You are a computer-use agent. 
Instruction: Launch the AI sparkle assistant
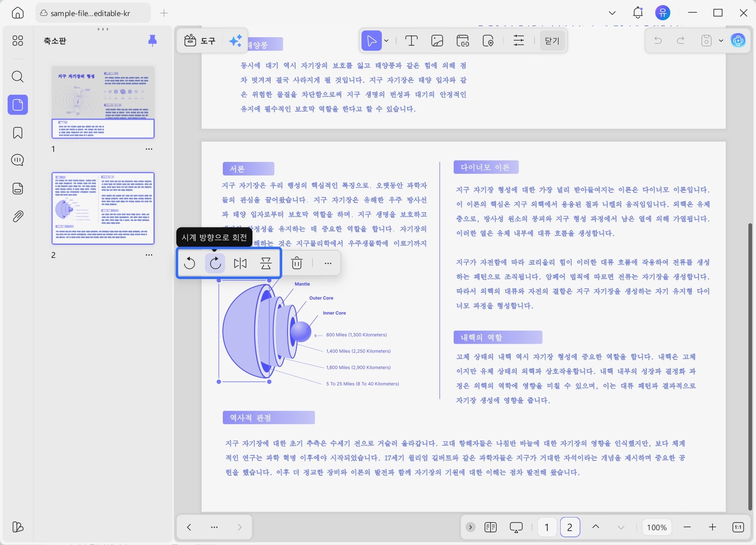236,41
